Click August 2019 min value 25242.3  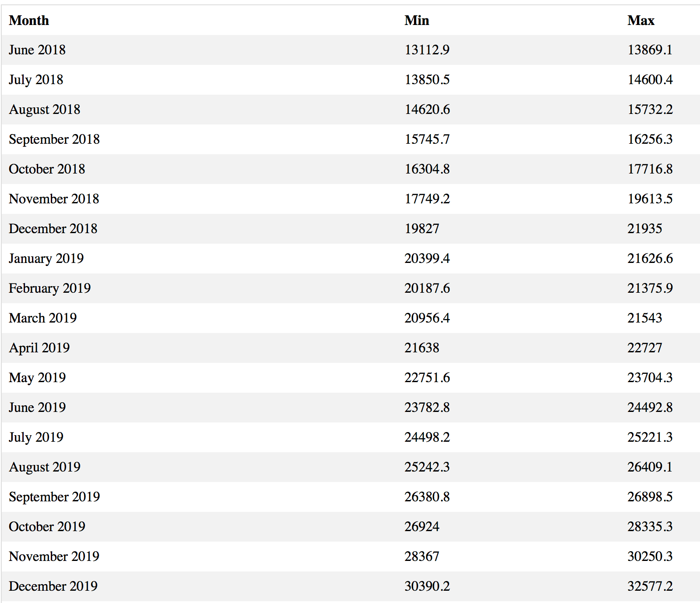(427, 467)
